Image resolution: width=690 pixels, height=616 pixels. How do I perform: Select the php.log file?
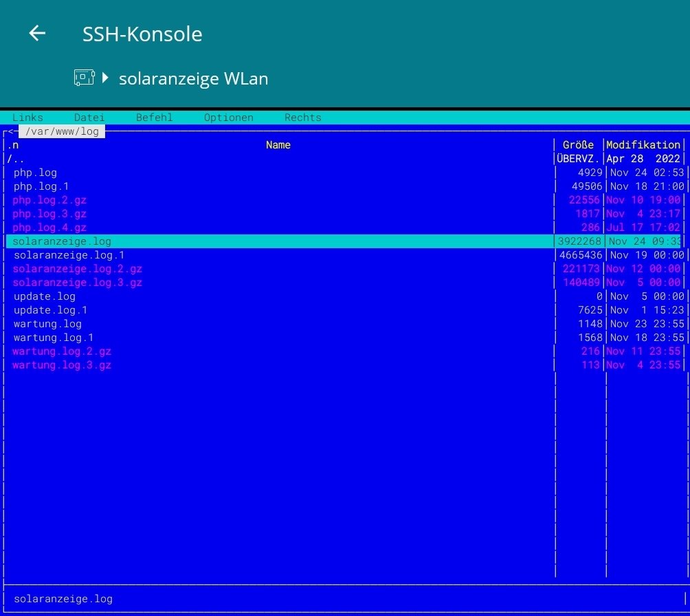click(35, 173)
